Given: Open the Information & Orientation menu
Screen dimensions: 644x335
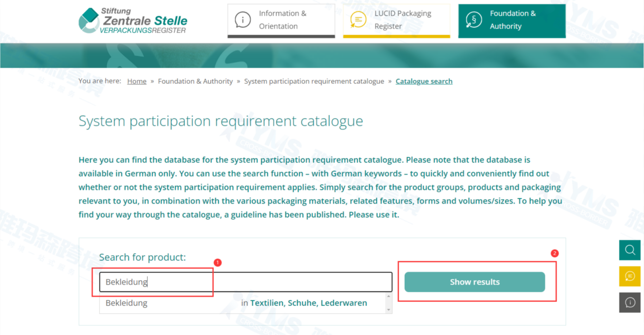Looking at the screenshot, I should (x=282, y=20).
